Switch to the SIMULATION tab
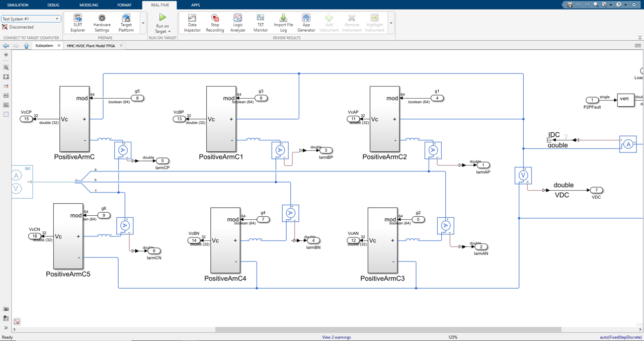 tap(18, 5)
